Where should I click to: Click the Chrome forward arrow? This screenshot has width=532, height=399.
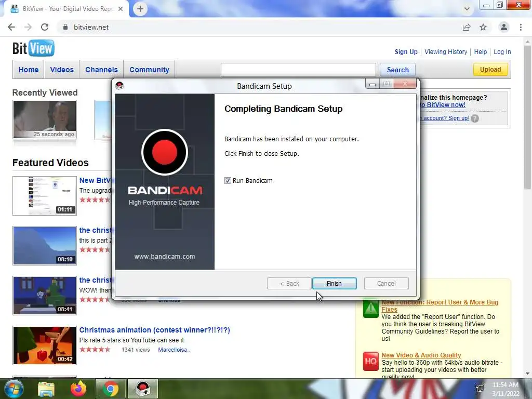point(28,27)
